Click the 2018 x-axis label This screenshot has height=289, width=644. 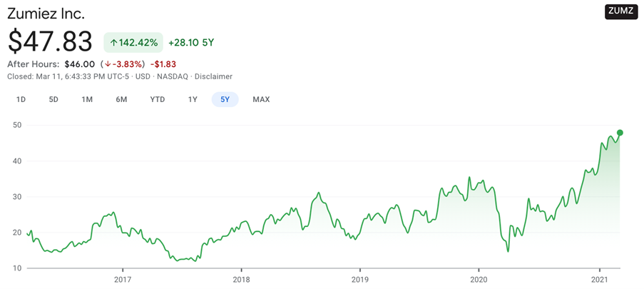point(241,280)
